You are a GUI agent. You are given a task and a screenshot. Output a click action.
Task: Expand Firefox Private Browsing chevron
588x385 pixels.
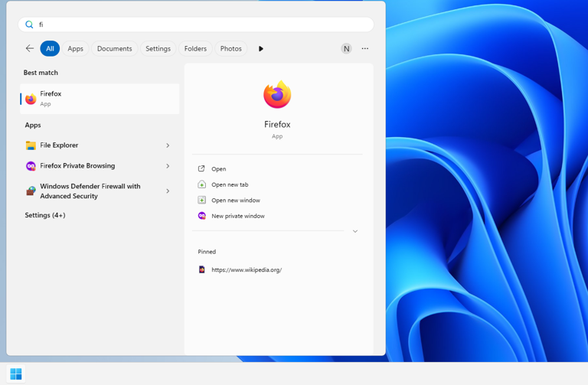point(168,165)
